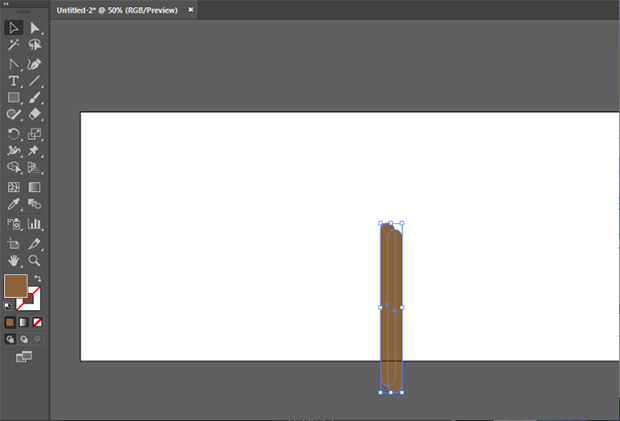Click the selected brown shape on the artboard
Image resolution: width=620 pixels, height=421 pixels.
pyautogui.click(x=391, y=300)
